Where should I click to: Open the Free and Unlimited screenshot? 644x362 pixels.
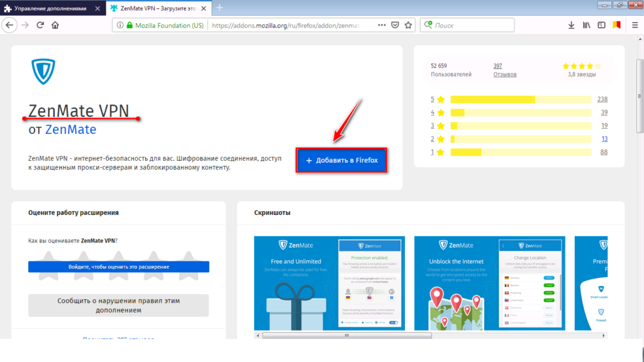tap(330, 283)
